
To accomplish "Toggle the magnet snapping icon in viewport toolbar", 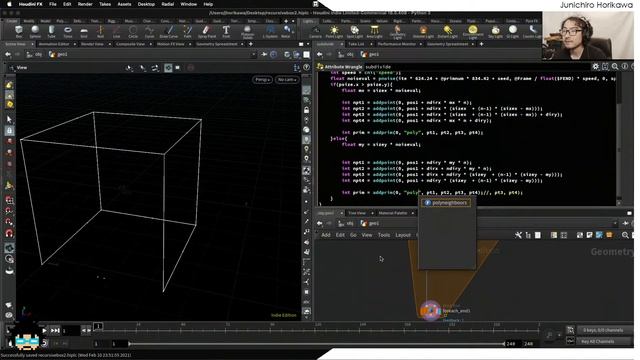I will pos(9,233).
